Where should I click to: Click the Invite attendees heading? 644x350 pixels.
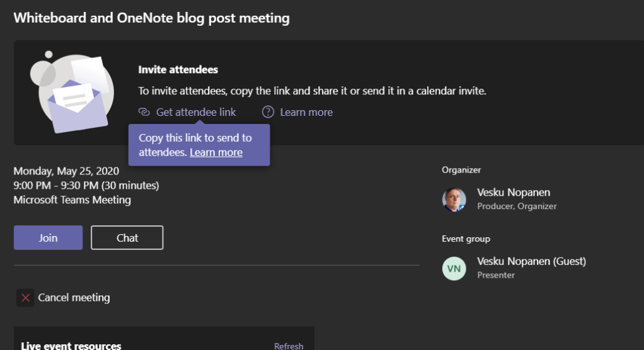(178, 70)
